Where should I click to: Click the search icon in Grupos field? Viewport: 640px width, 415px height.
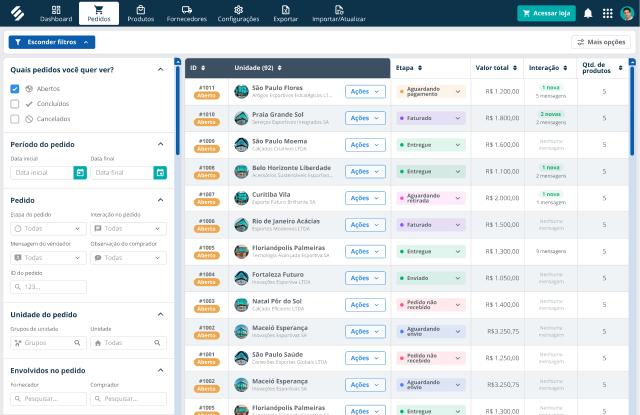point(77,343)
